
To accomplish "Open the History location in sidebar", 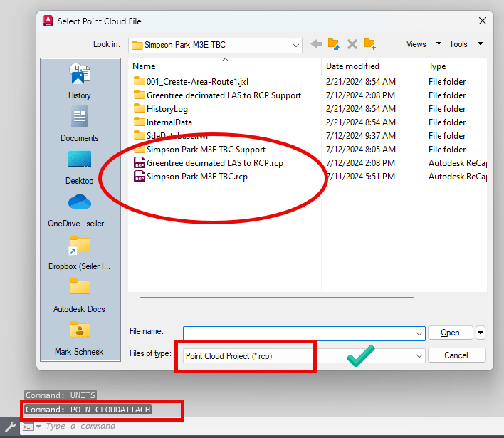I will [80, 81].
